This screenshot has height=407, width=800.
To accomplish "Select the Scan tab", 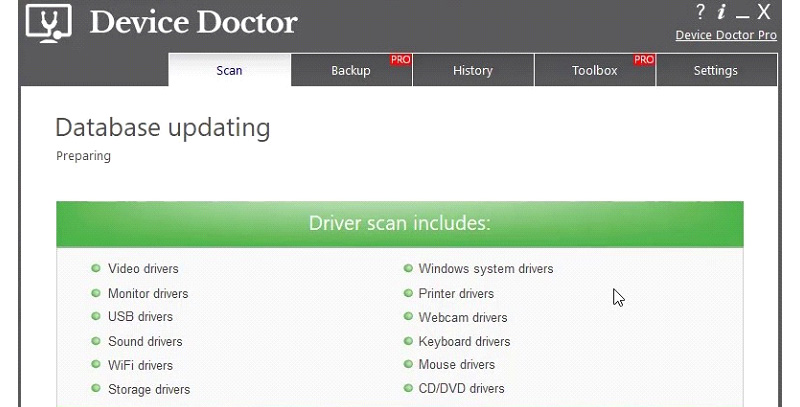I will click(x=230, y=70).
